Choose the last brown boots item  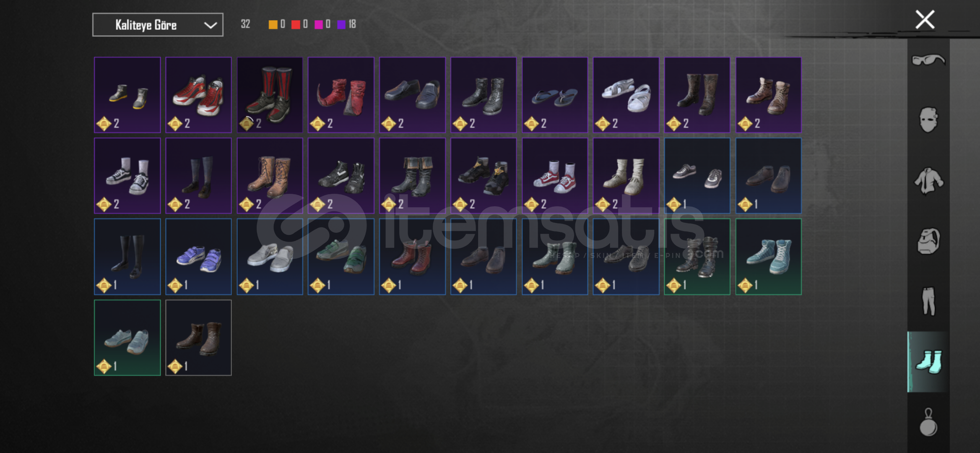pos(198,338)
